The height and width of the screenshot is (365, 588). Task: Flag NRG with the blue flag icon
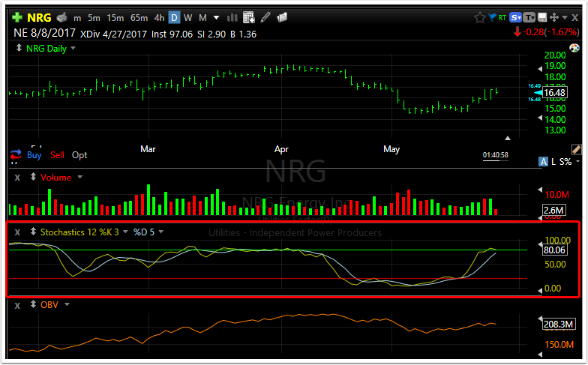[492, 17]
